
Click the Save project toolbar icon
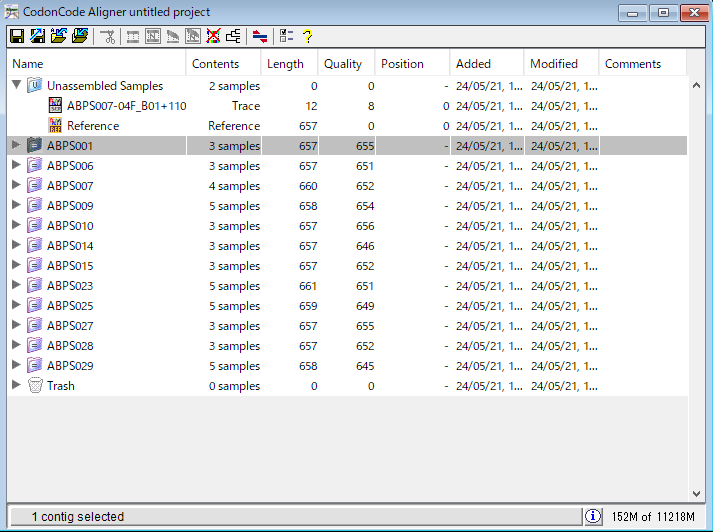coord(17,37)
